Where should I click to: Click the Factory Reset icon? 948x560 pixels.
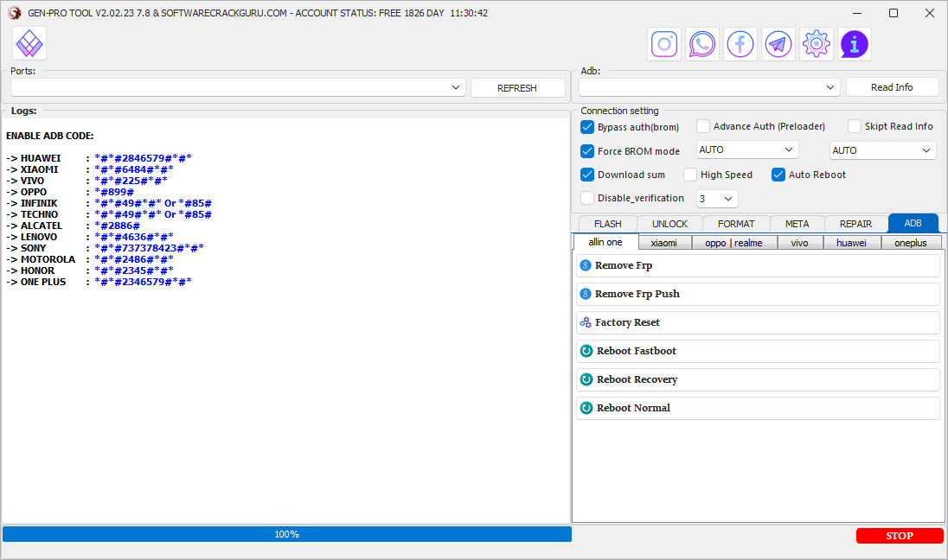pos(586,321)
